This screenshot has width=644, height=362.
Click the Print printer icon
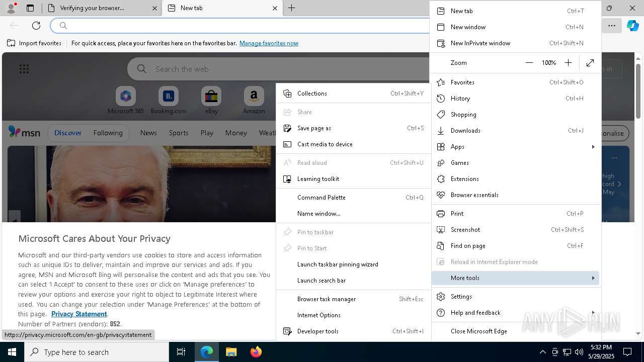pyautogui.click(x=441, y=214)
